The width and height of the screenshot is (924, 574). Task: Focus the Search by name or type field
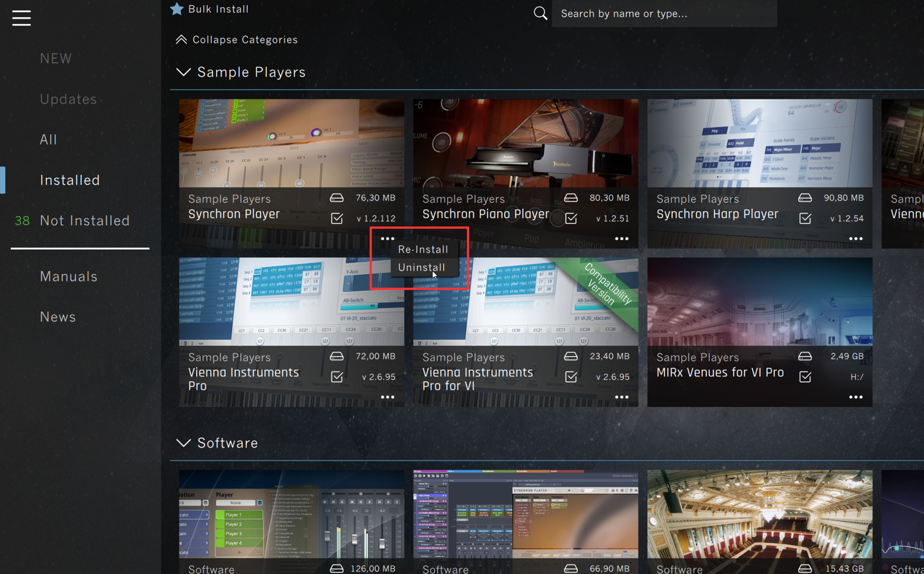click(x=665, y=14)
